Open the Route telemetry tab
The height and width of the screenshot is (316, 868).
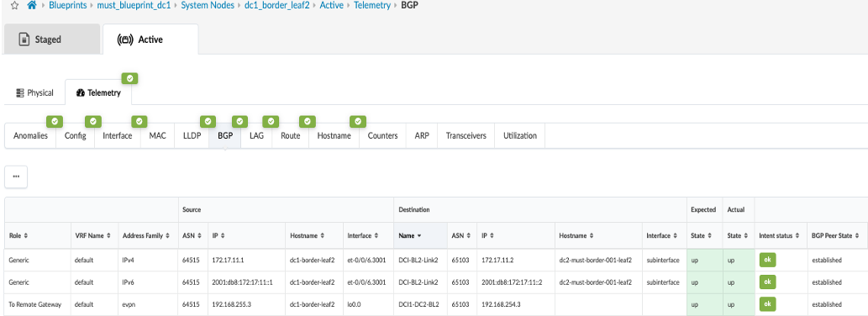coord(291,135)
